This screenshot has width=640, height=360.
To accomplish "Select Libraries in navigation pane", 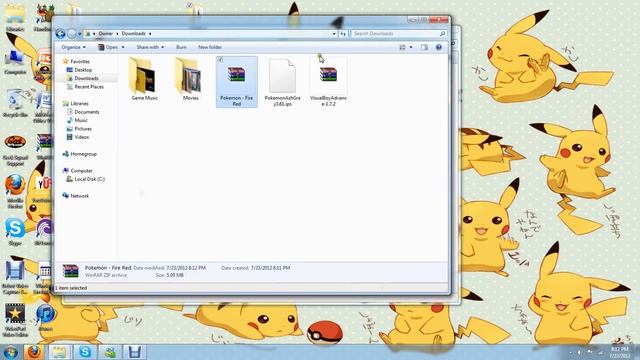I will 79,104.
